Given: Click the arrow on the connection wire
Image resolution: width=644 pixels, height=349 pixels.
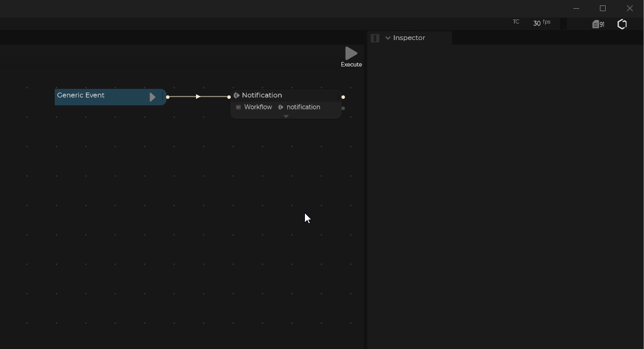Looking at the screenshot, I should pyautogui.click(x=198, y=97).
